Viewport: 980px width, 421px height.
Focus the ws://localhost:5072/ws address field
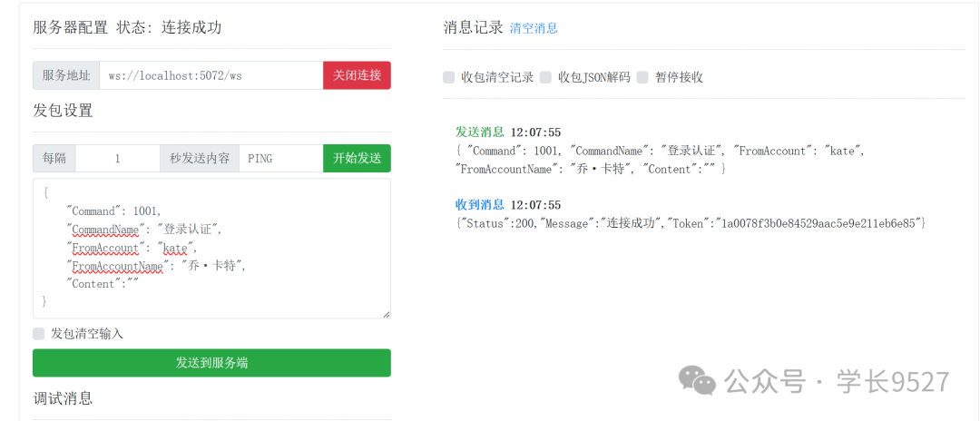[211, 75]
